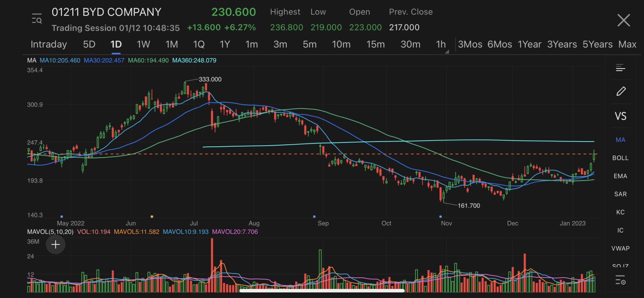Viewport: 644px width, 298px height.
Task: Choose the 1m minute interval
Action: point(252,44)
